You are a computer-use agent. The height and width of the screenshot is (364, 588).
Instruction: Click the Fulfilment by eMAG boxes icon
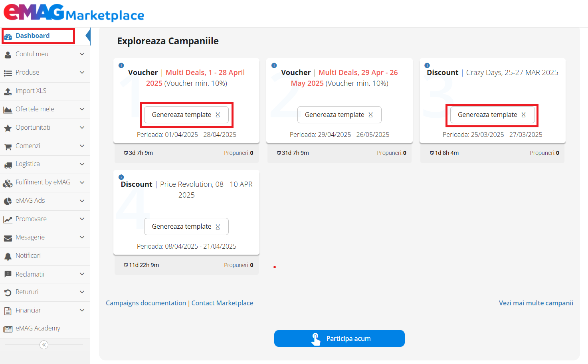click(x=8, y=183)
